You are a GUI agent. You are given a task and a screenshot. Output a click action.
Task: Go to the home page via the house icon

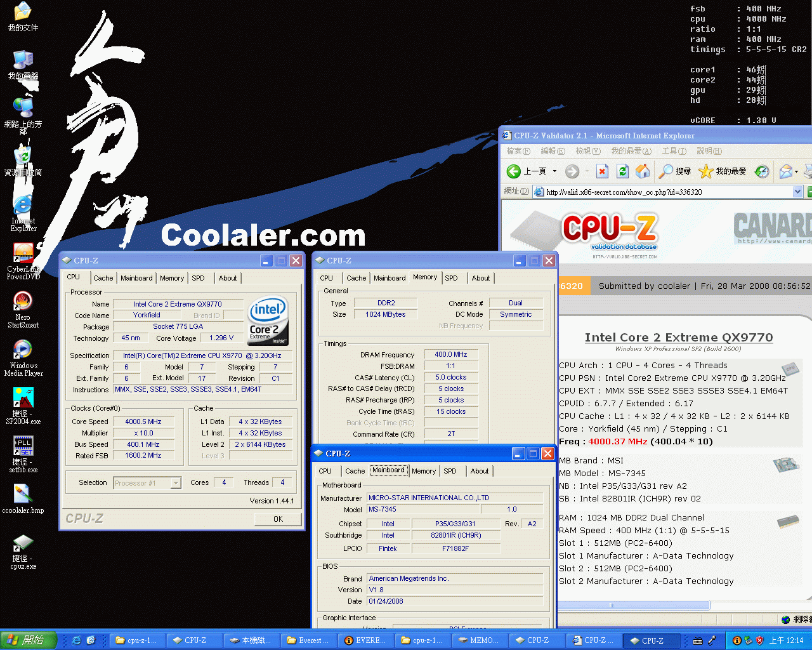(x=643, y=171)
